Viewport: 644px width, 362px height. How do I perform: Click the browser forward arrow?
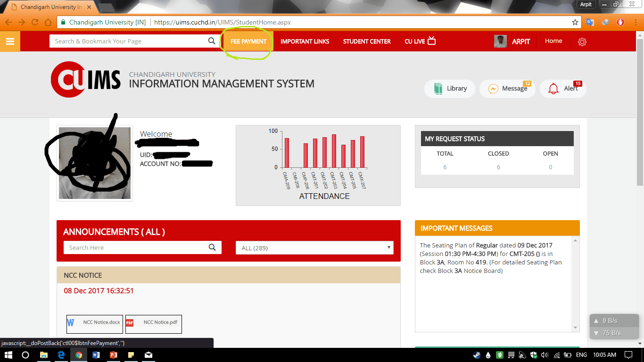(22, 22)
